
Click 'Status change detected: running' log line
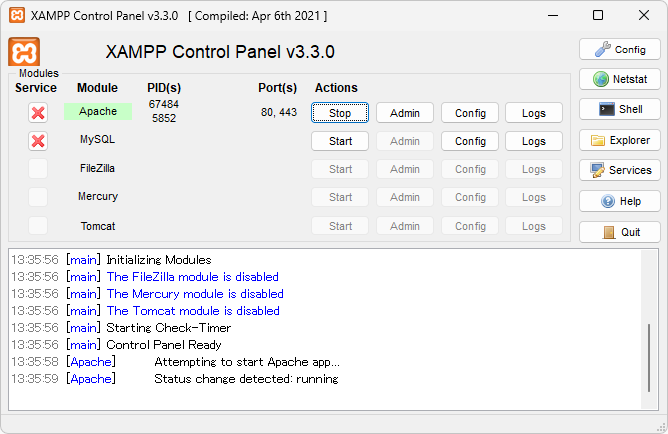coord(246,379)
